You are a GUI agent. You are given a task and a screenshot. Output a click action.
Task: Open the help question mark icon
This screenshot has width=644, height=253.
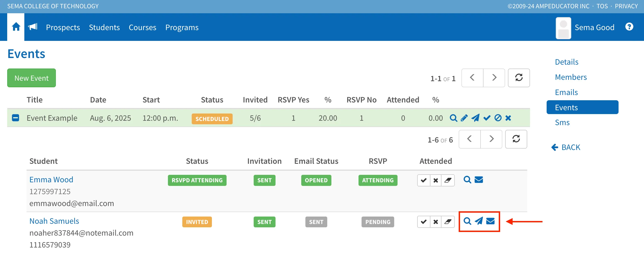629,27
